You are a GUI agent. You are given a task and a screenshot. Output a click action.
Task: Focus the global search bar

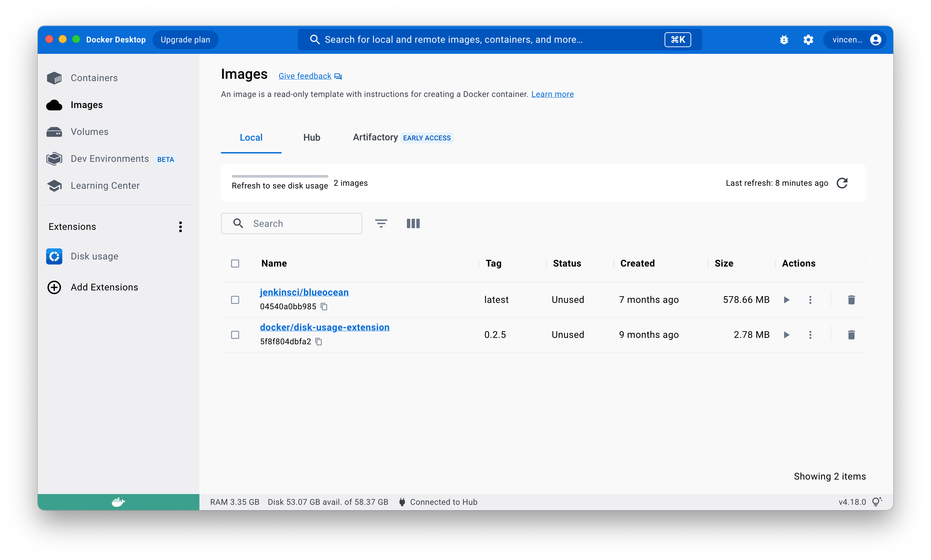coord(499,40)
